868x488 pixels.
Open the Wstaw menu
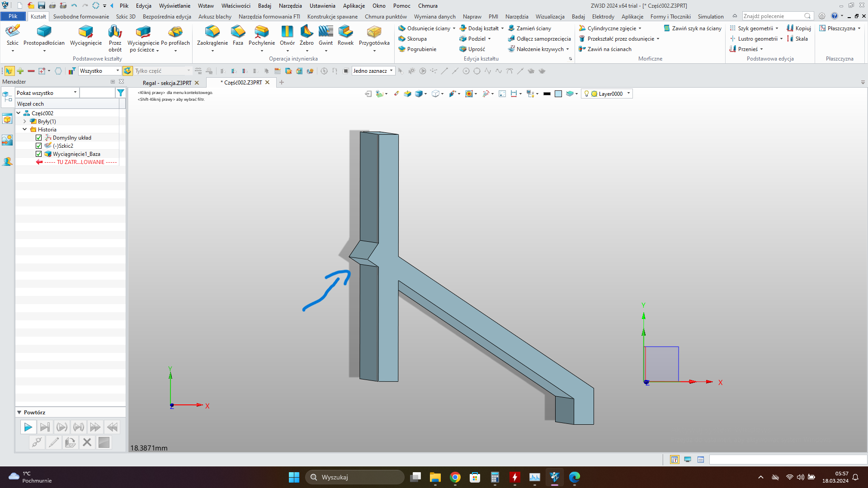coord(206,6)
